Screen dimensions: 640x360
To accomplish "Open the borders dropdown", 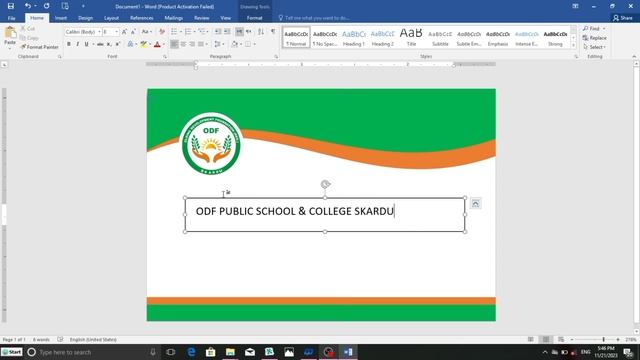I will 254,44.
